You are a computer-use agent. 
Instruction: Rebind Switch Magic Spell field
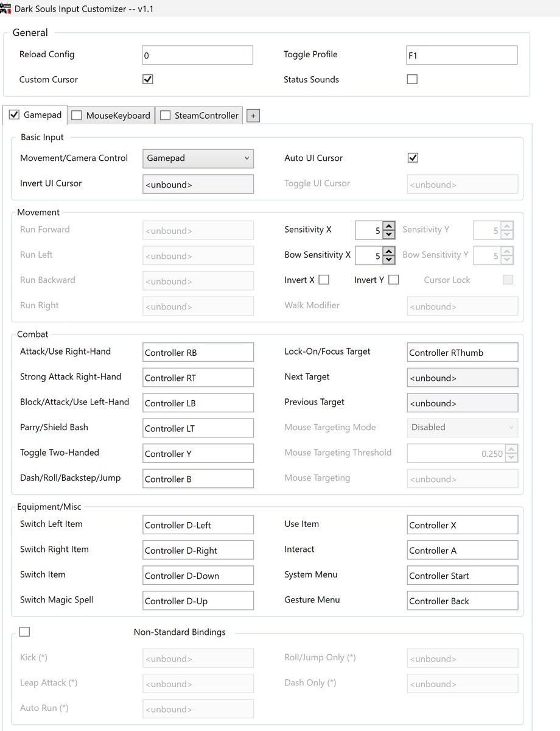tap(198, 601)
